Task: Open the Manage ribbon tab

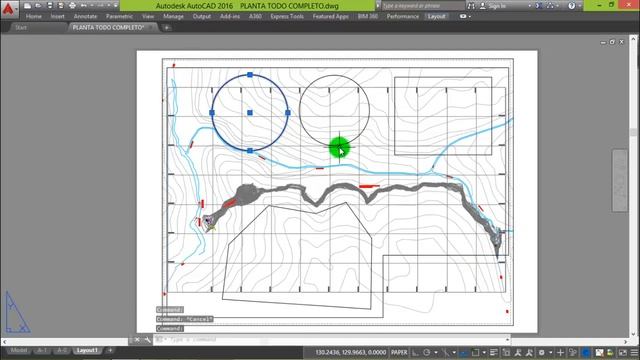Action: point(173,16)
